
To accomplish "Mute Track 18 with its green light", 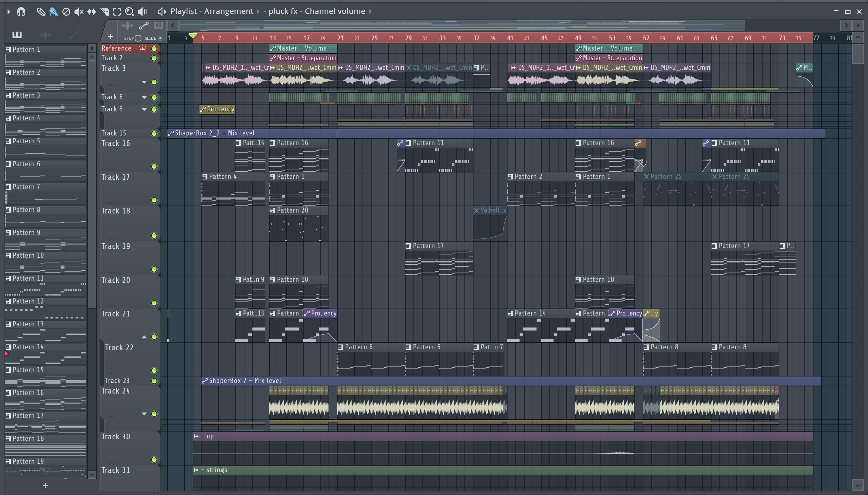I will tap(154, 235).
